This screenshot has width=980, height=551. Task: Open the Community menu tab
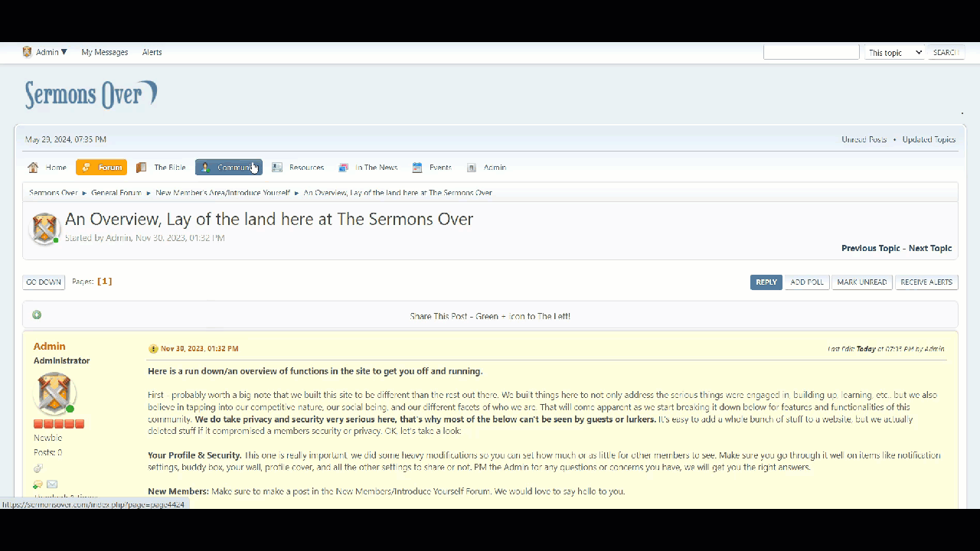[228, 168]
